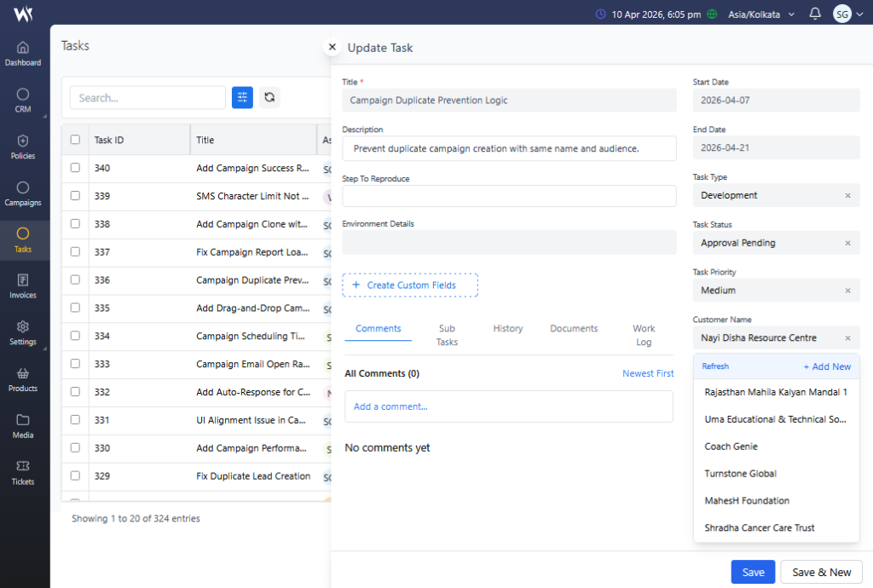Click the Save button

[753, 572]
